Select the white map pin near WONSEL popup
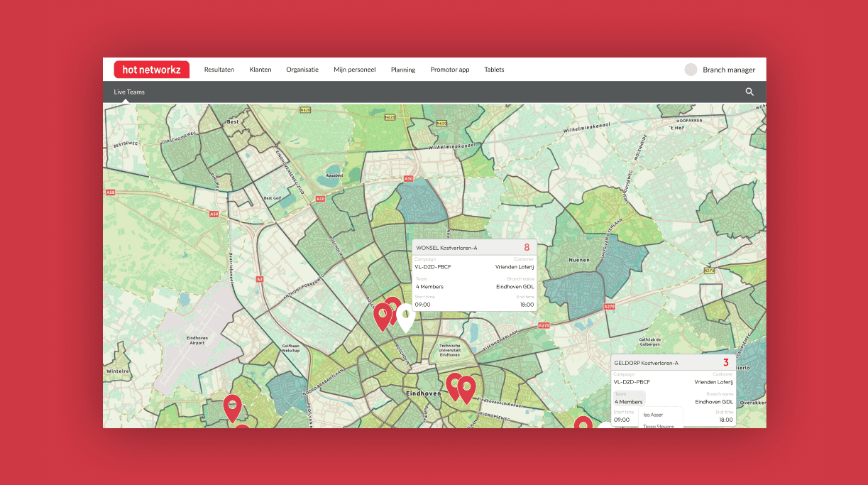The image size is (868, 485). (405, 317)
